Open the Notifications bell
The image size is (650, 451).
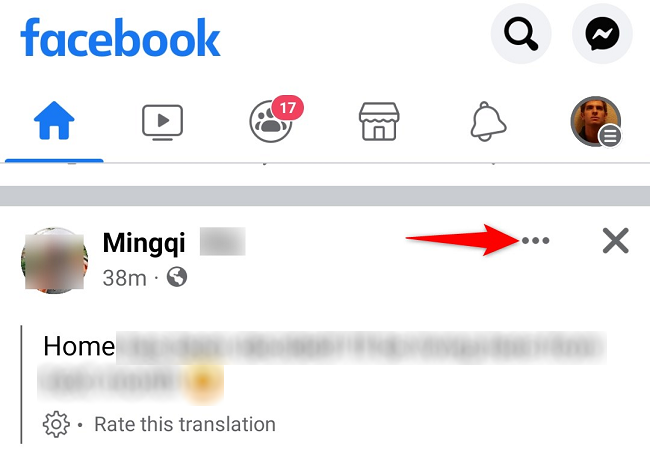point(488,121)
